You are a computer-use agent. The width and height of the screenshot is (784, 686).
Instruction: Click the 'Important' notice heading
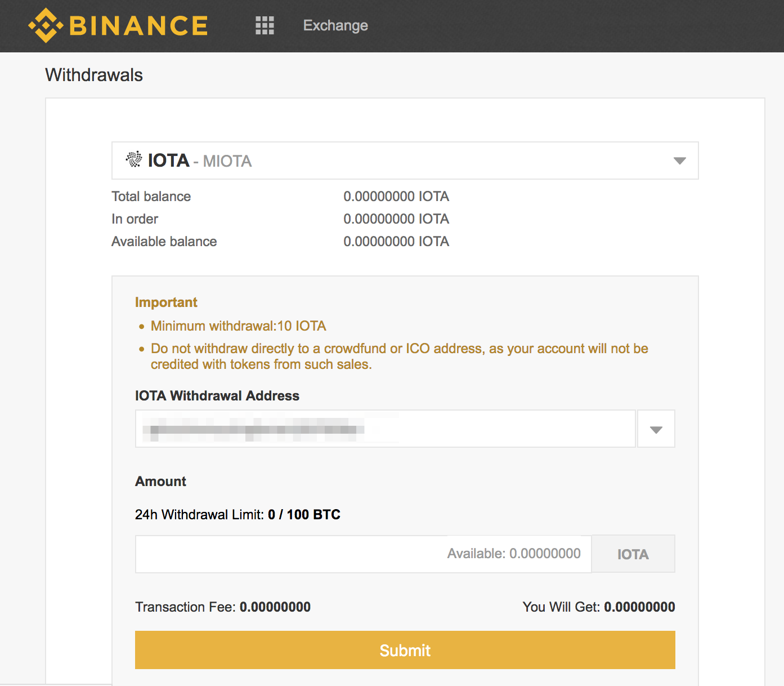pyautogui.click(x=166, y=302)
